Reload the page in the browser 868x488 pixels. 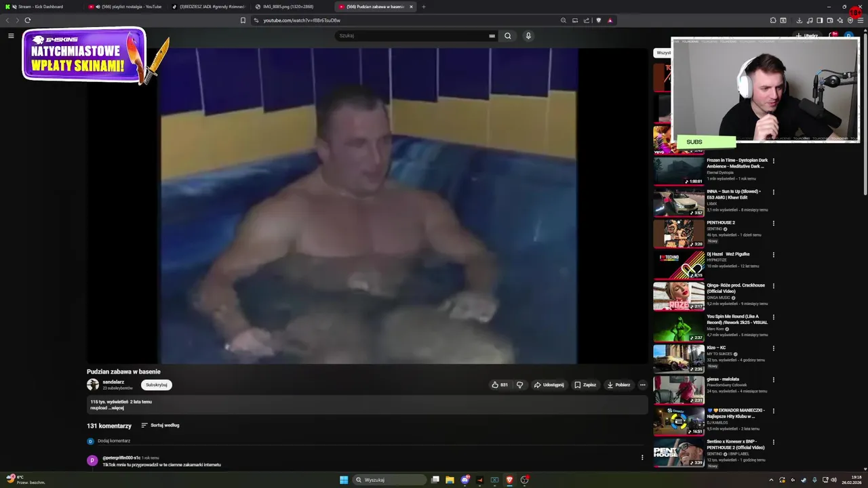pos(28,20)
